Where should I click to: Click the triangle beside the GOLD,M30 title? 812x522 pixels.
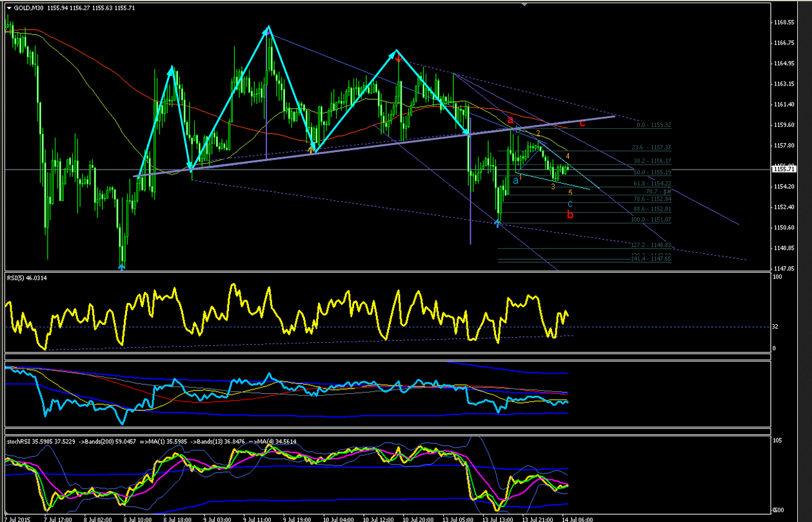coord(8,7)
